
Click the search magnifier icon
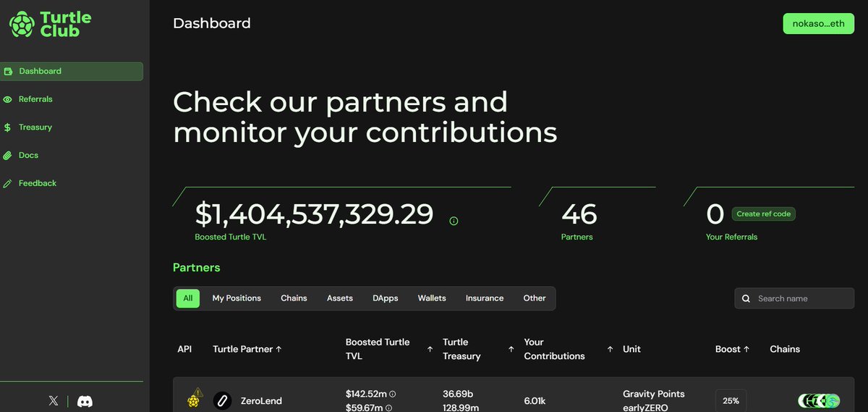coord(746,298)
